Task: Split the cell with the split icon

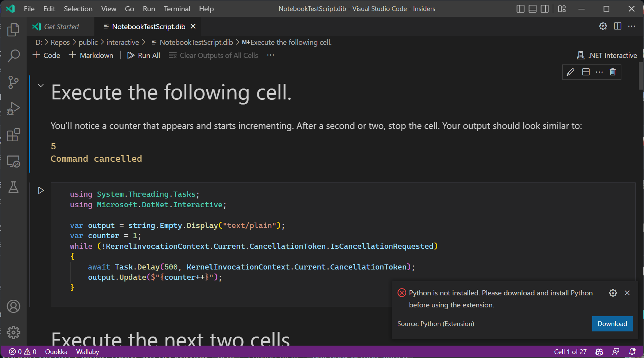Action: pos(586,72)
